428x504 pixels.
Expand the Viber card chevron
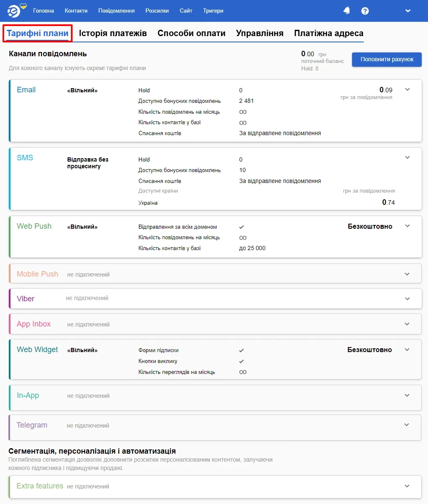[x=407, y=299]
